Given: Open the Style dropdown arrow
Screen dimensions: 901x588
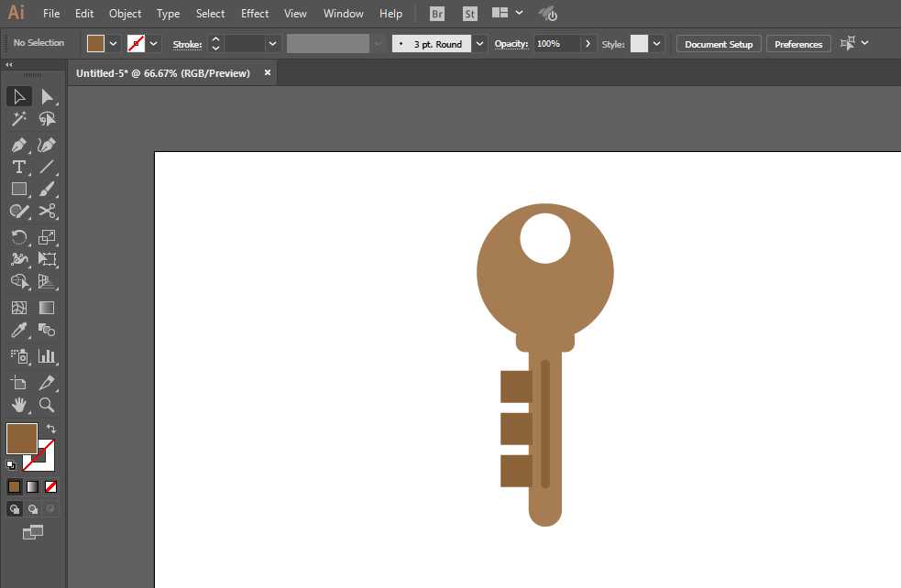Looking at the screenshot, I should [656, 44].
